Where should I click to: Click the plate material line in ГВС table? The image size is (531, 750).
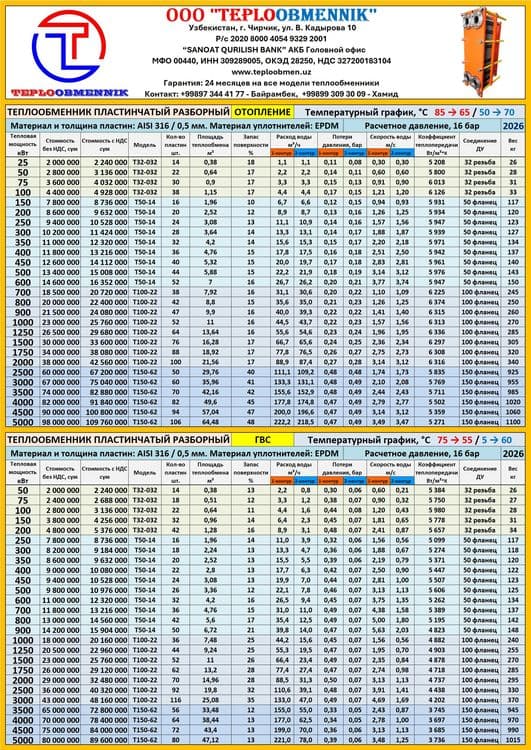click(175, 453)
